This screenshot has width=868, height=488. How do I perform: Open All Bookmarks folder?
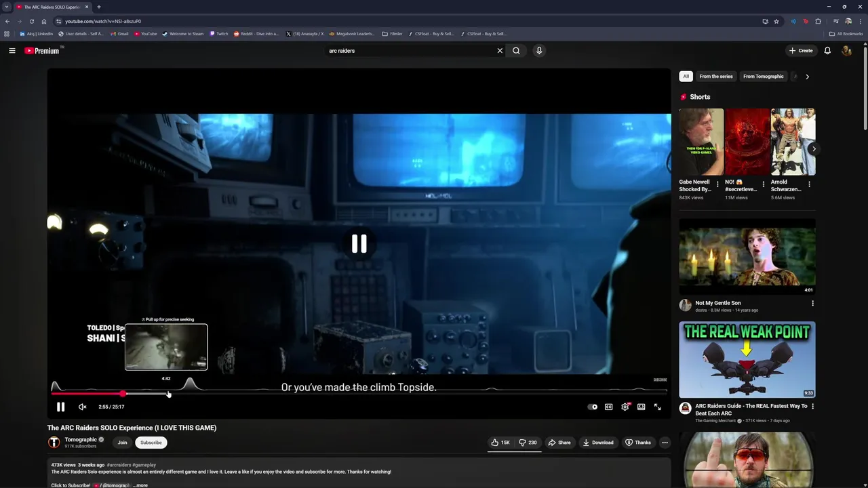tap(846, 33)
